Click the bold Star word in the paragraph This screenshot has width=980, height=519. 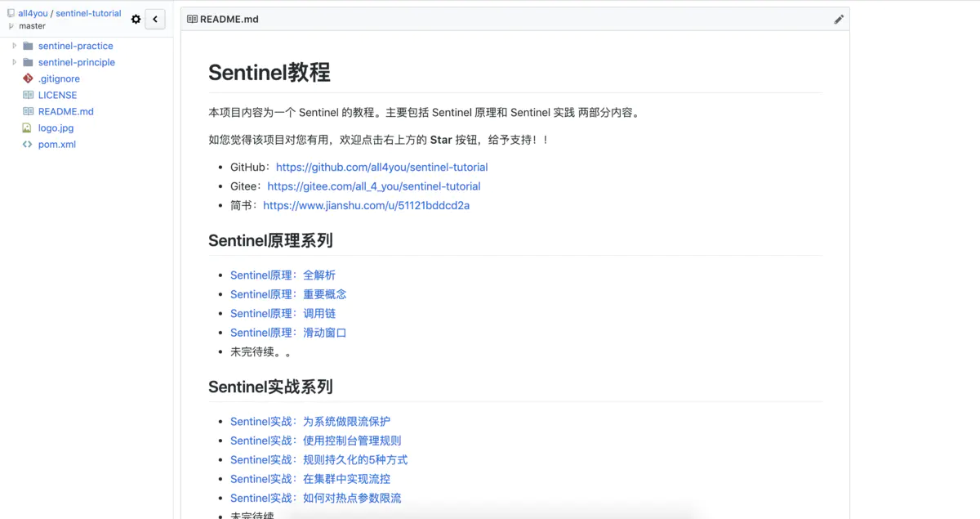click(441, 140)
